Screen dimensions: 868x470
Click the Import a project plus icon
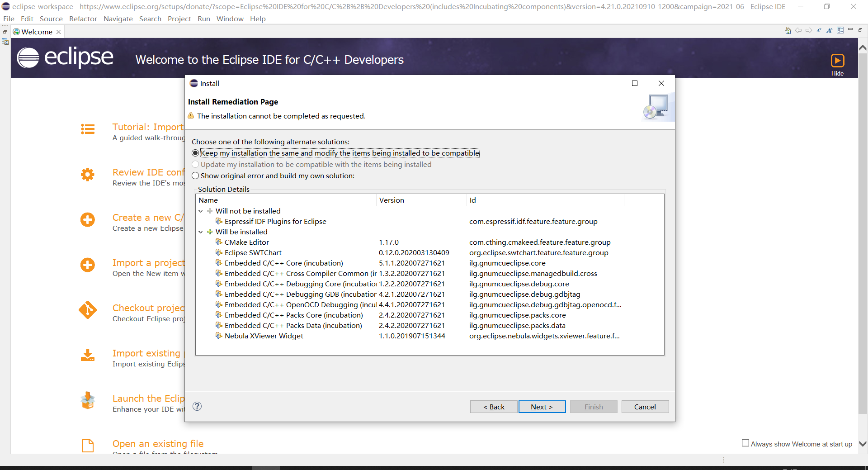[88, 265]
